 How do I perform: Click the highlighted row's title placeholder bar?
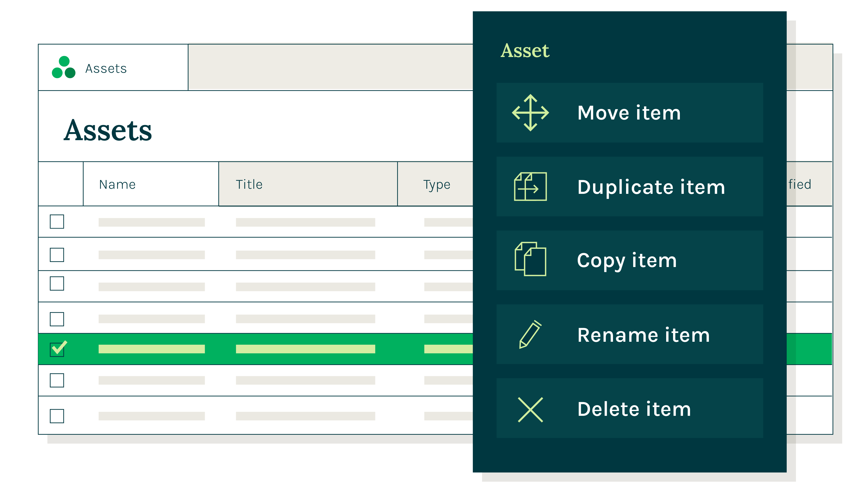tap(305, 349)
